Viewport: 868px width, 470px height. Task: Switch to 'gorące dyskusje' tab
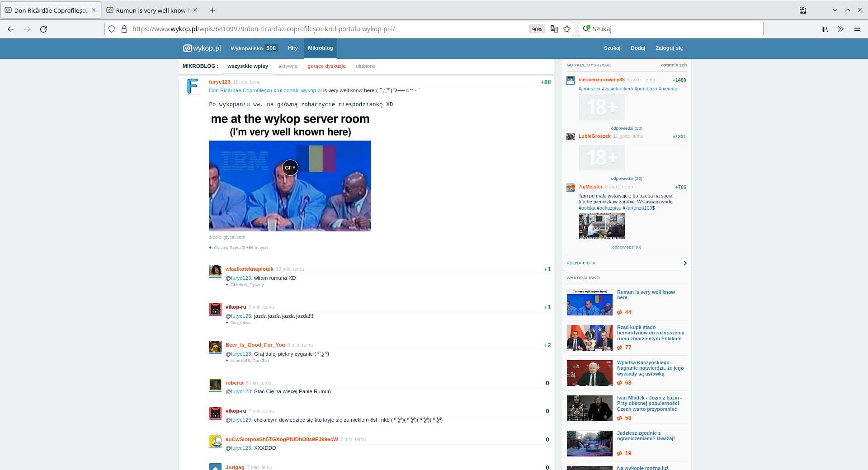326,66
